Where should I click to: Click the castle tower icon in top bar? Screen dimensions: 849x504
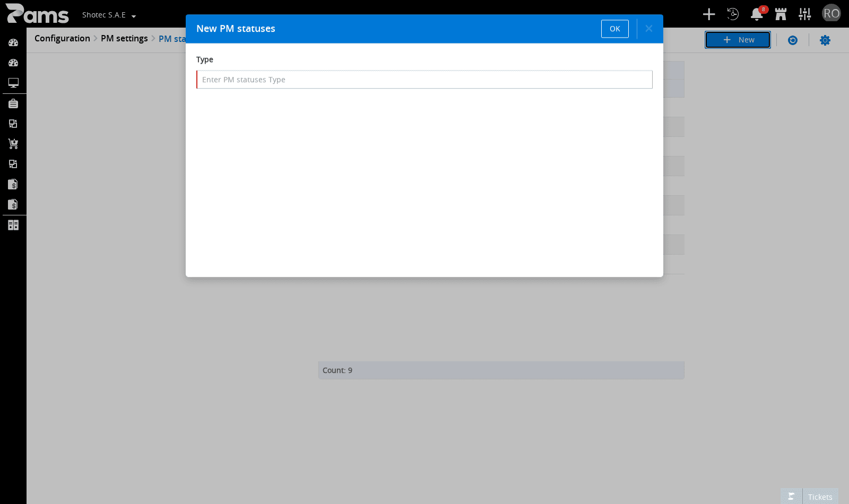[781, 14]
